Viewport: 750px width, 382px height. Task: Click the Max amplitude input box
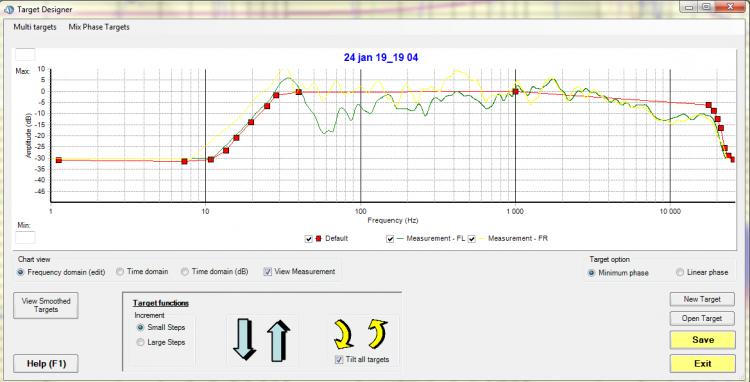(x=25, y=55)
